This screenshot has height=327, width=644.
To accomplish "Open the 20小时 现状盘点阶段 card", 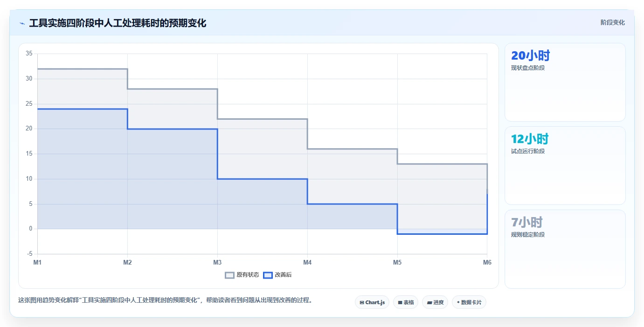I will coord(565,82).
